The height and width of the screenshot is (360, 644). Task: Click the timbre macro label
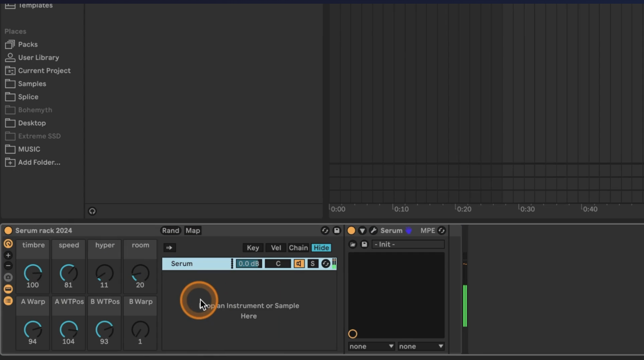point(33,245)
